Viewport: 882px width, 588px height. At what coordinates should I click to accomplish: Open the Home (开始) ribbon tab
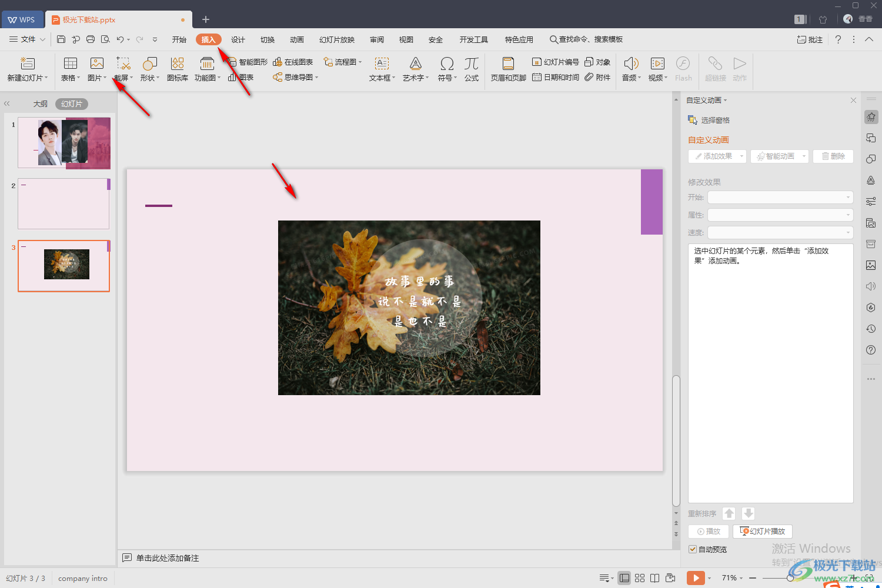tap(179, 39)
